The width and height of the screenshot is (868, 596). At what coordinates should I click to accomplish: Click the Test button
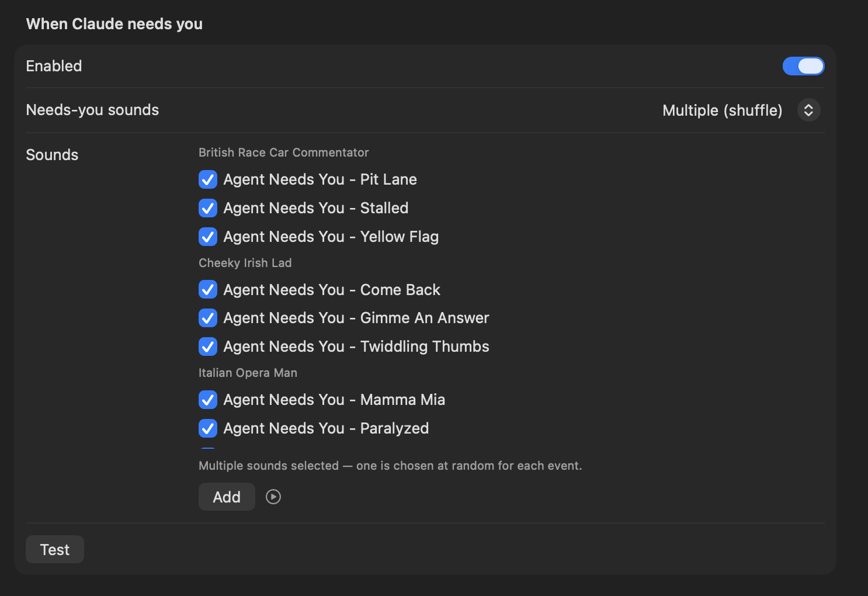point(55,549)
